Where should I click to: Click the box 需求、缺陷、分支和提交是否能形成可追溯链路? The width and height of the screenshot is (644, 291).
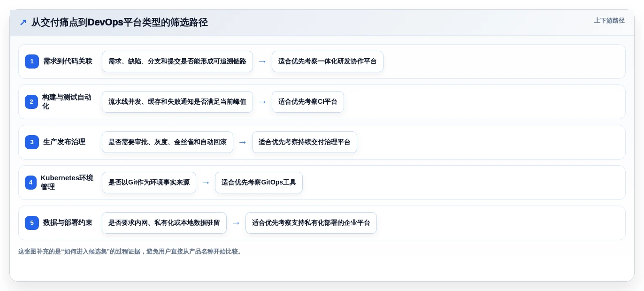(177, 61)
